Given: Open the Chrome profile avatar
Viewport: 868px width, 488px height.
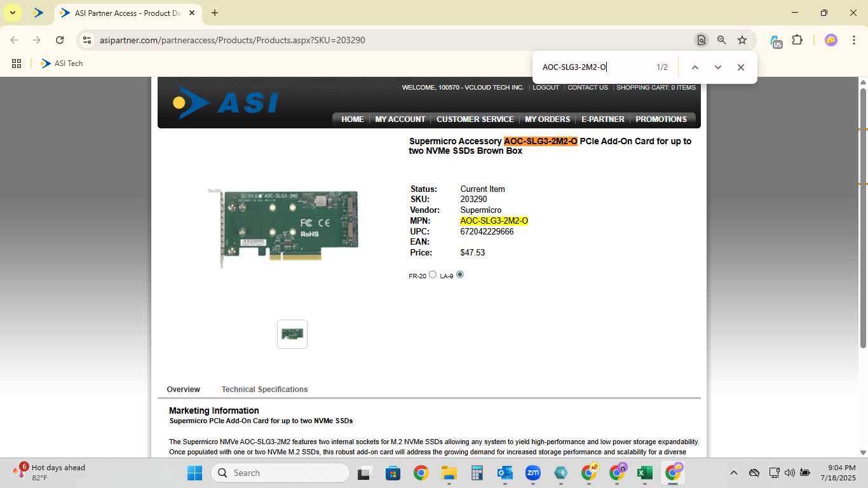Looking at the screenshot, I should click(x=831, y=40).
